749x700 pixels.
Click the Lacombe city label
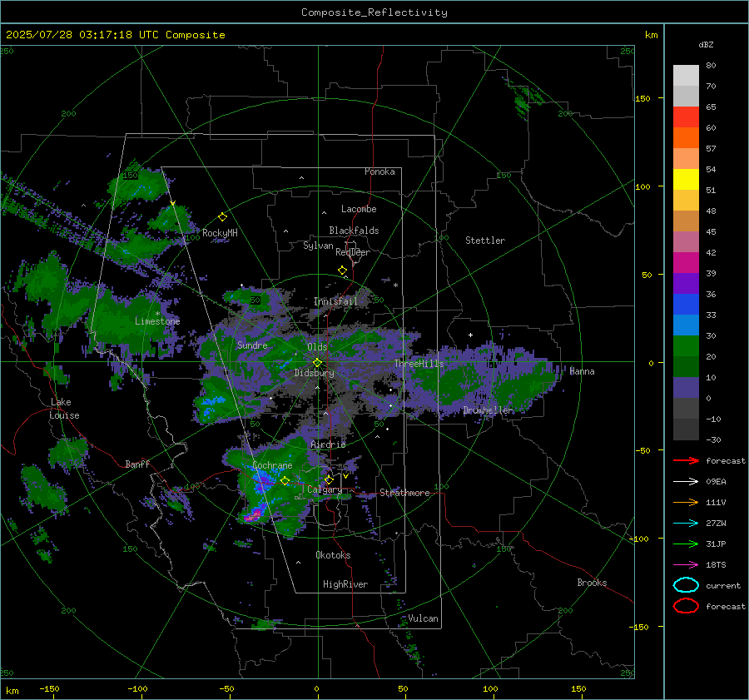[359, 209]
